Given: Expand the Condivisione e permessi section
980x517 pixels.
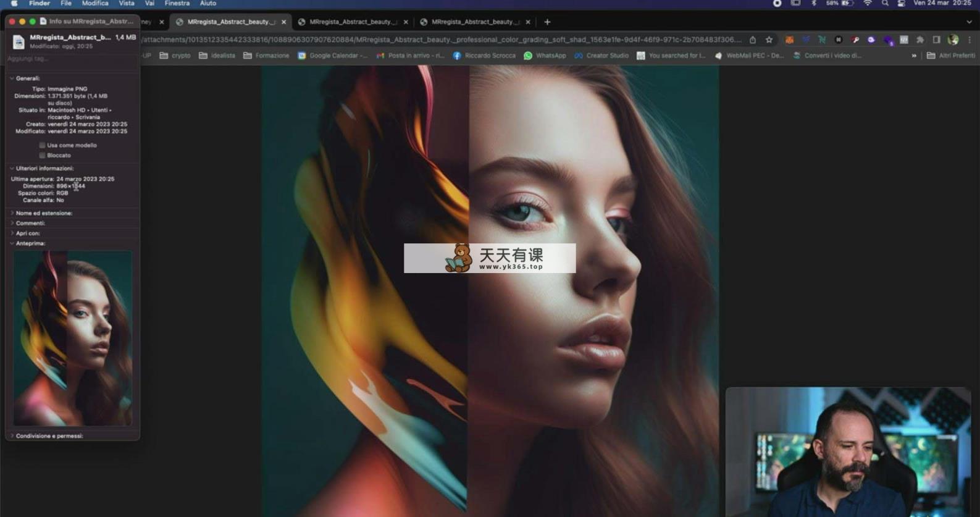Looking at the screenshot, I should [12, 435].
